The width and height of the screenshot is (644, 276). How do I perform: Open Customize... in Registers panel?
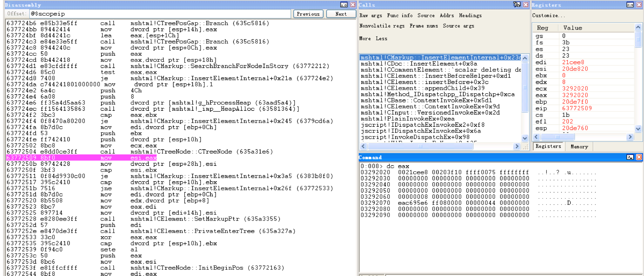[548, 16]
